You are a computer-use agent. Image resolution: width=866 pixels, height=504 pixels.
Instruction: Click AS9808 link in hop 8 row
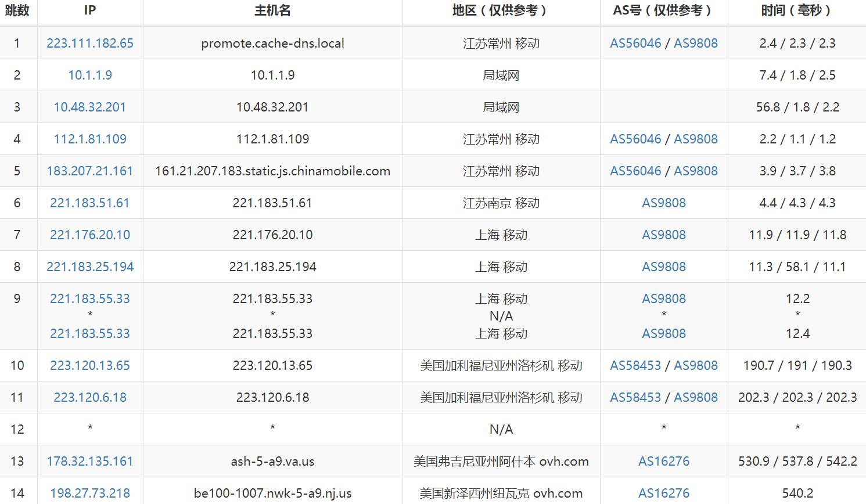664,267
